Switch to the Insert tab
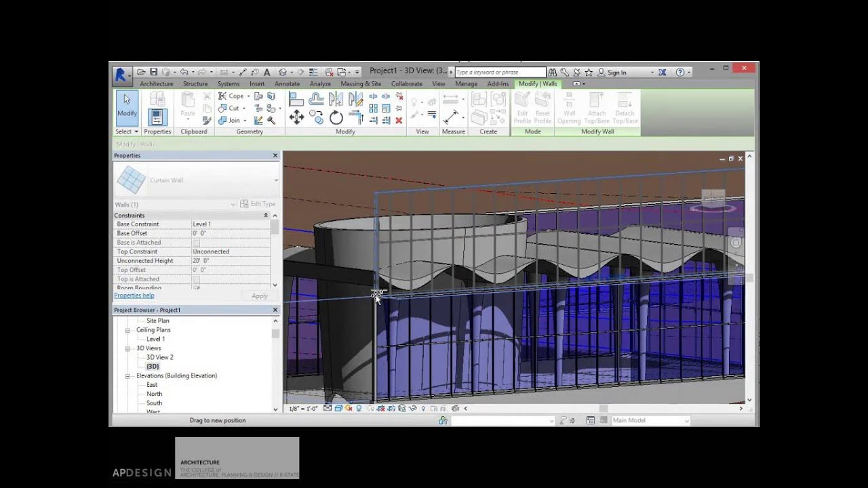 257,84
